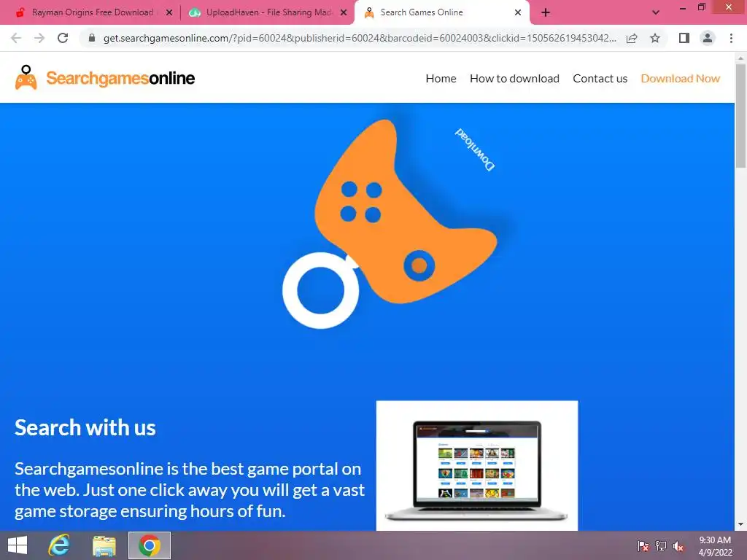Image resolution: width=747 pixels, height=560 pixels.
Task: Open the taskbar clock and date
Action: (715, 546)
